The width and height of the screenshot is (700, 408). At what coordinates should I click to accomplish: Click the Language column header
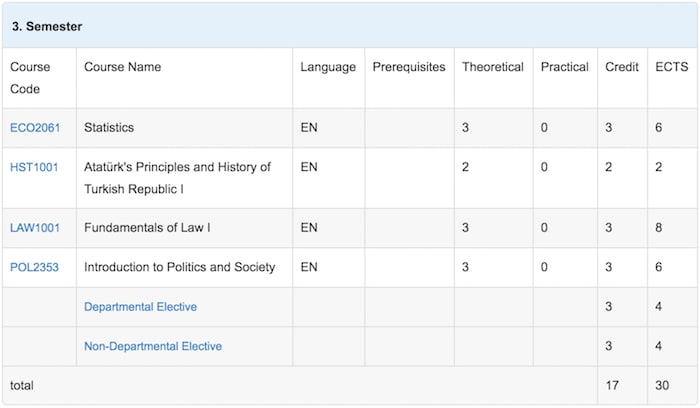(328, 67)
